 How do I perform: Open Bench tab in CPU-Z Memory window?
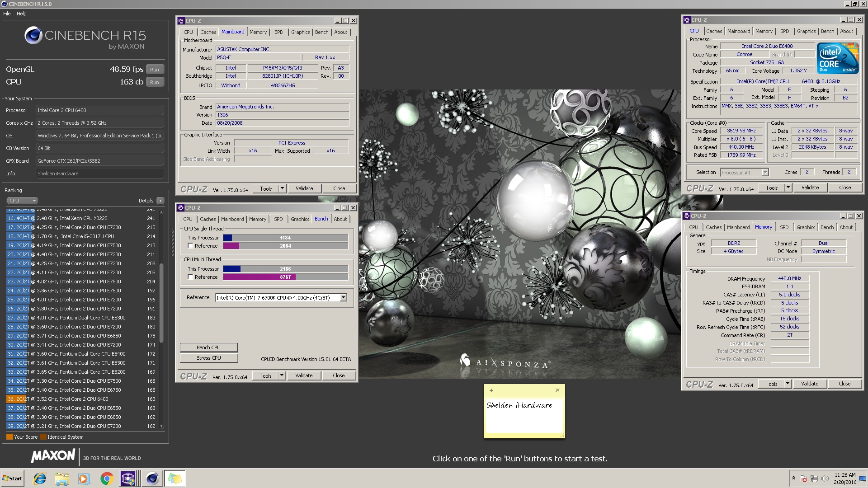(x=827, y=227)
